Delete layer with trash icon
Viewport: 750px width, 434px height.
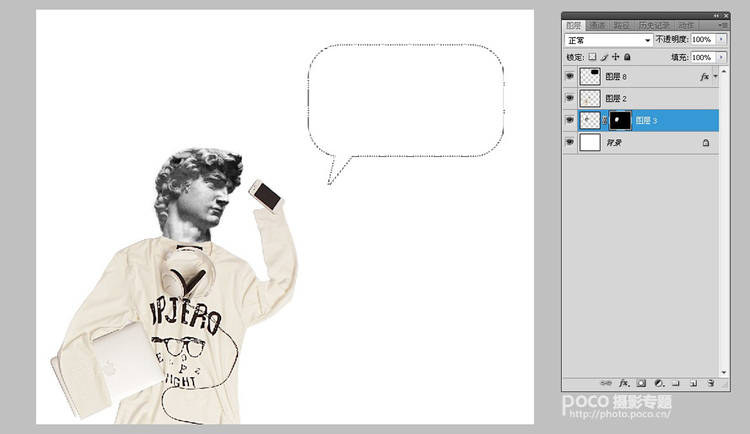709,383
